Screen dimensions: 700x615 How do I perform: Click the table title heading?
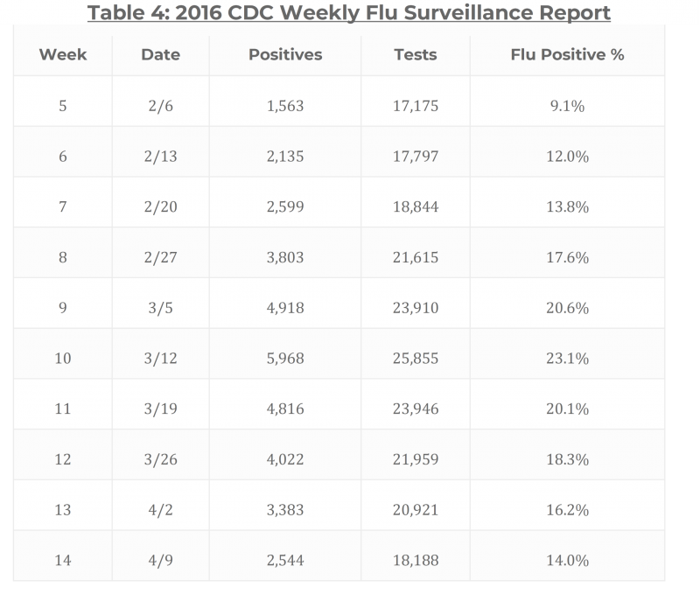click(x=350, y=12)
